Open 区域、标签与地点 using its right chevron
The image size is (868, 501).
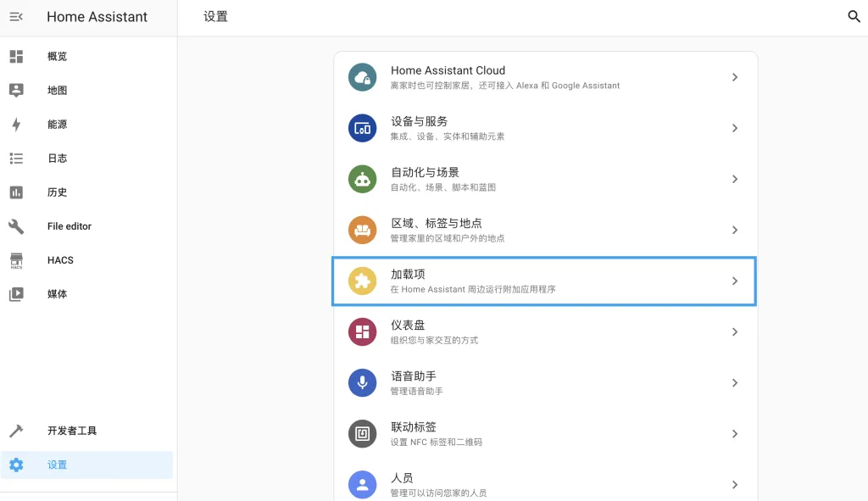[x=735, y=231]
